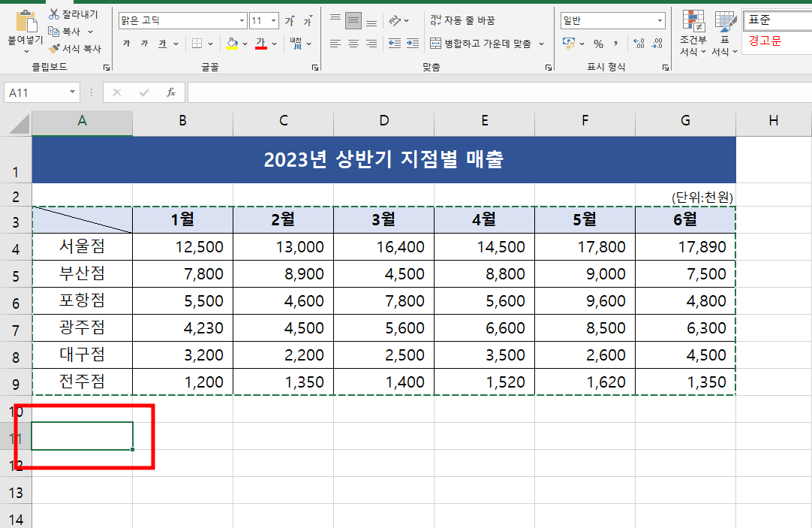Open Copy (복사) dropdown arrow

(x=90, y=32)
